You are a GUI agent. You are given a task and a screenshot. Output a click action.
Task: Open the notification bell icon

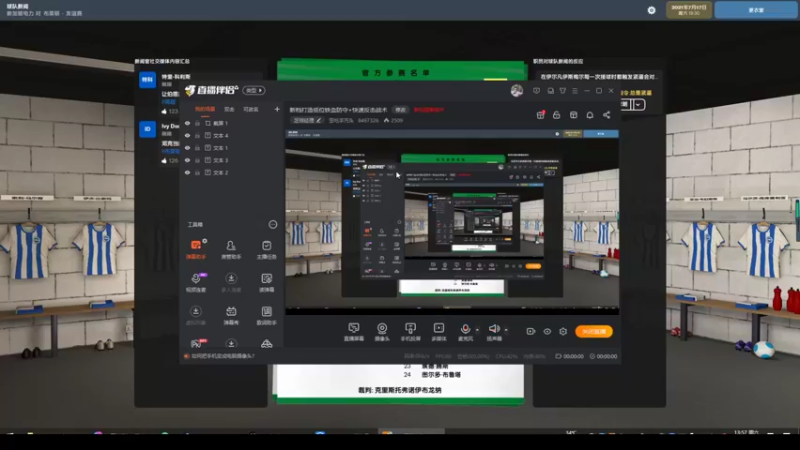pyautogui.click(x=590, y=115)
